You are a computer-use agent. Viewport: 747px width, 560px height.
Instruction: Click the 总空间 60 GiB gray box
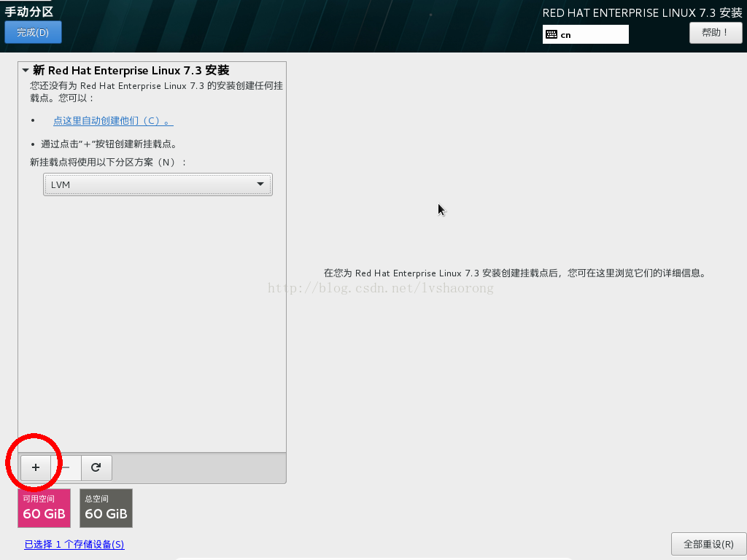coord(106,508)
